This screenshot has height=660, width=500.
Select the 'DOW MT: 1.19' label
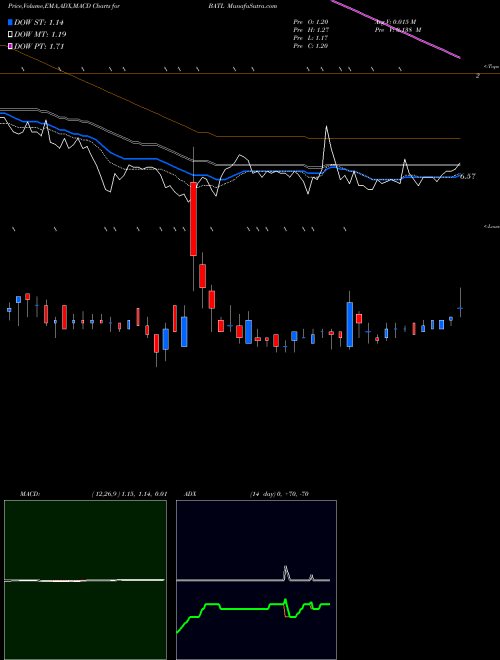40,35
